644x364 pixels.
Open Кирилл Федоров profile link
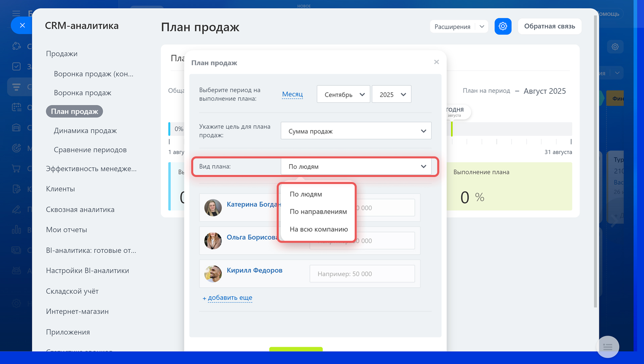click(255, 270)
